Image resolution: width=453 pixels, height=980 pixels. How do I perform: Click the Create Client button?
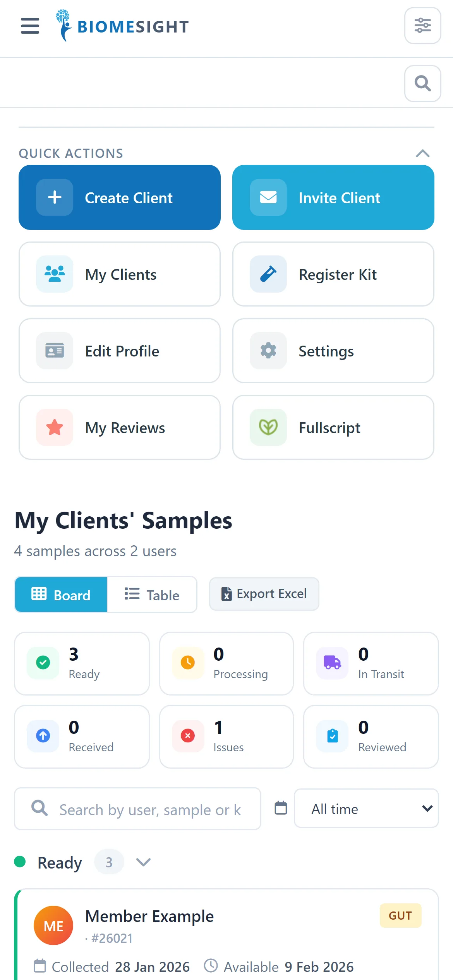pyautogui.click(x=120, y=197)
